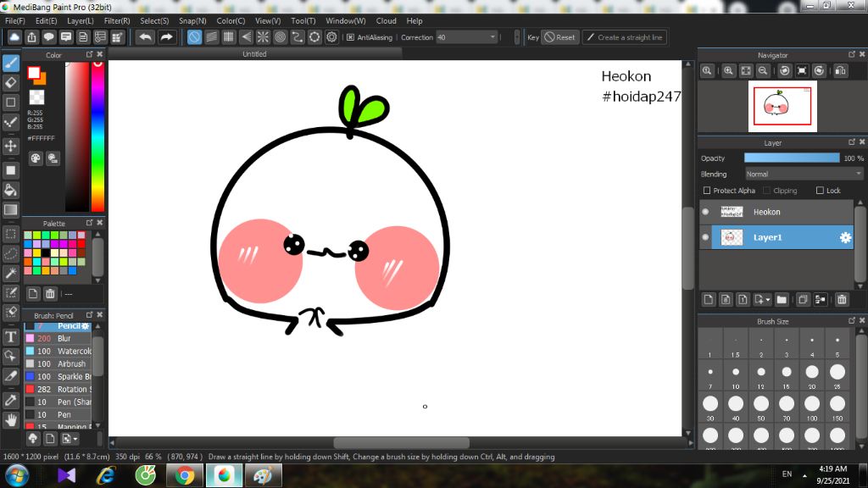This screenshot has height=488, width=868.
Task: Enable the vanishing point snap guide
Action: coord(246,37)
